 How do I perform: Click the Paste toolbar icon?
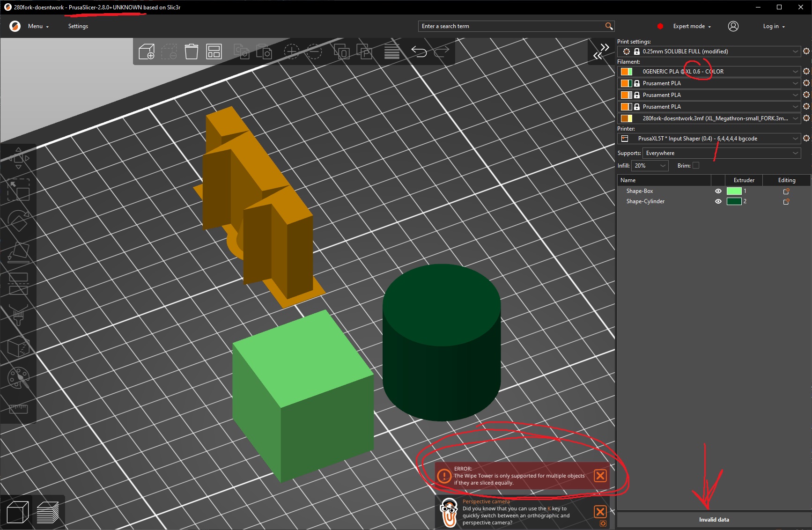[x=264, y=52]
